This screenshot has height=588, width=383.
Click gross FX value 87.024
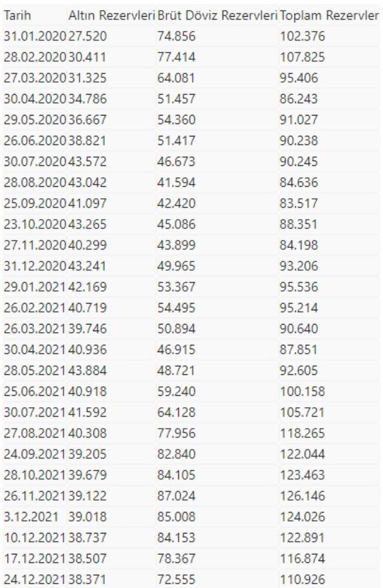click(x=176, y=496)
